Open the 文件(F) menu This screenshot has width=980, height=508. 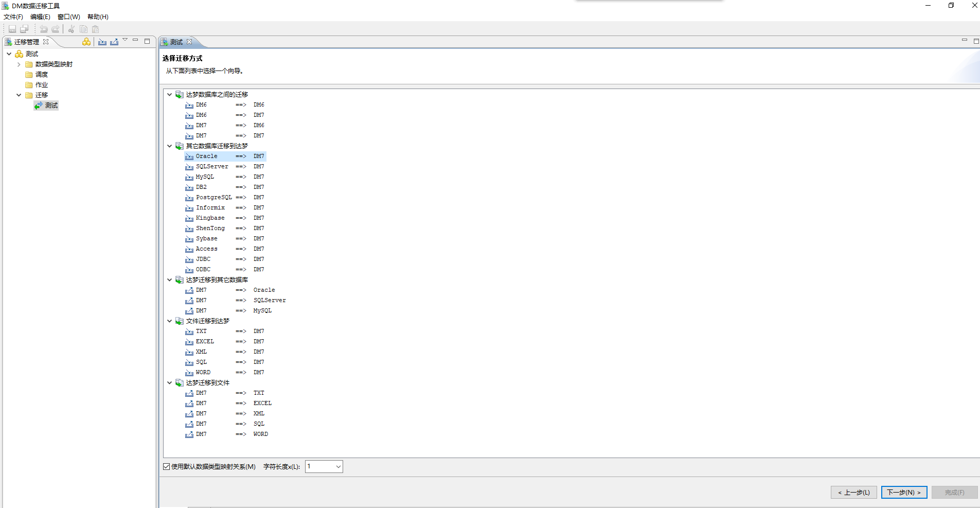[x=13, y=17]
